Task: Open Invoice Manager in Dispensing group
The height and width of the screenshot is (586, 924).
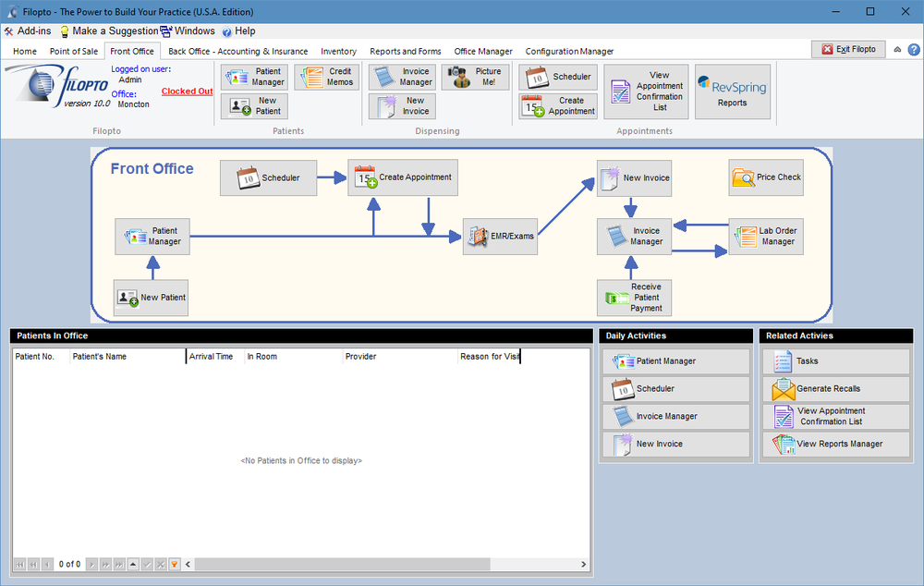Action: [403, 78]
